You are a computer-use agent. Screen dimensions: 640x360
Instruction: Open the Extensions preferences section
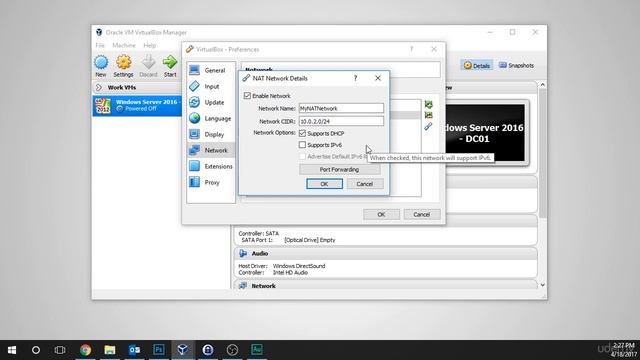click(x=211, y=166)
